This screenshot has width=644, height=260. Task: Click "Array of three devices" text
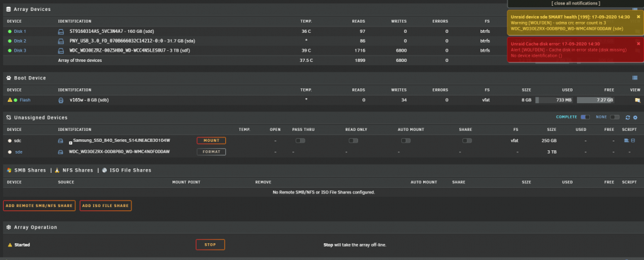(80, 61)
